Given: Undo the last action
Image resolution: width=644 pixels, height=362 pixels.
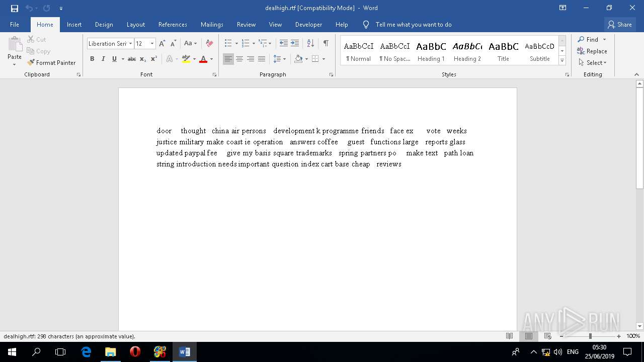Looking at the screenshot, I should [x=29, y=8].
